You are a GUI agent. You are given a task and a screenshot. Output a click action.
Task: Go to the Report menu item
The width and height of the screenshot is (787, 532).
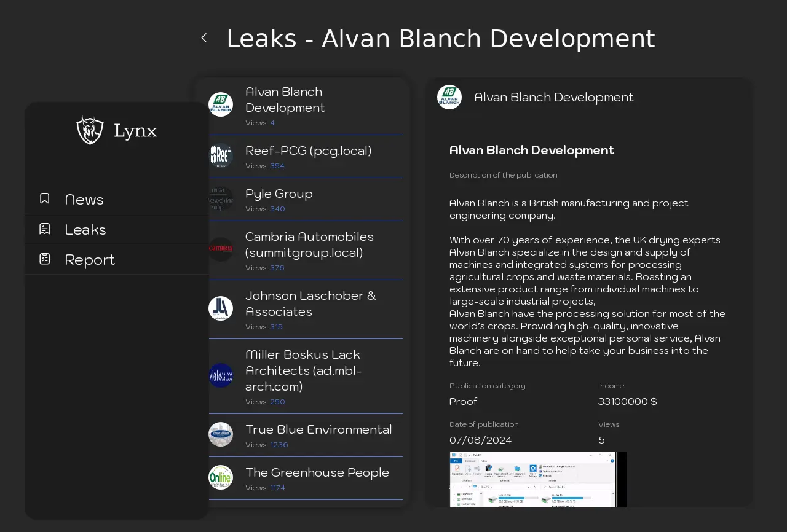[90, 260]
